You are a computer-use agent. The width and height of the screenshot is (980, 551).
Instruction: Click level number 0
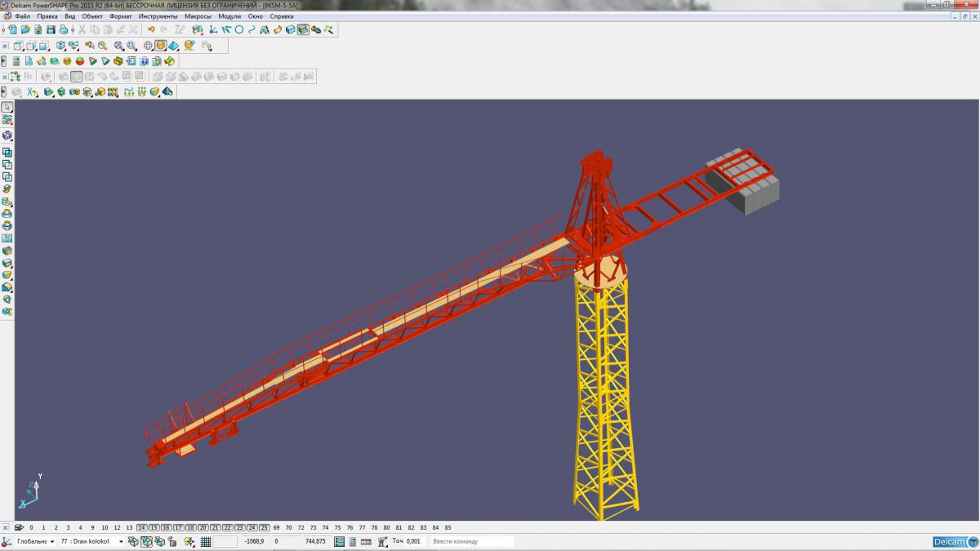click(x=31, y=527)
